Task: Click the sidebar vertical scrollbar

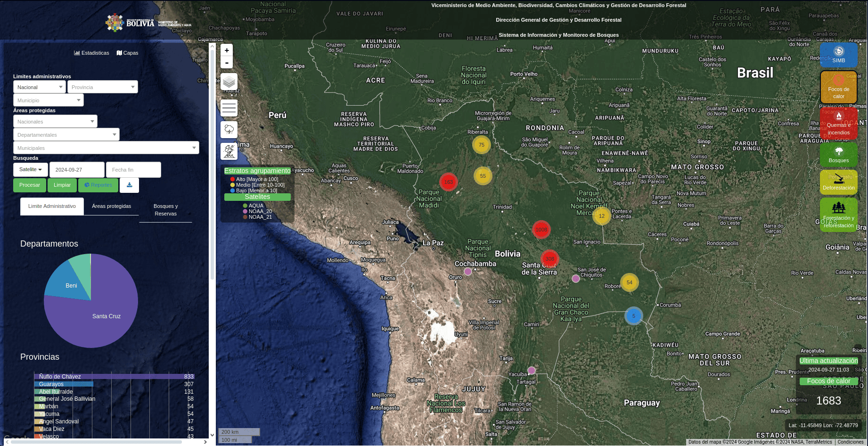Action: pyautogui.click(x=212, y=165)
